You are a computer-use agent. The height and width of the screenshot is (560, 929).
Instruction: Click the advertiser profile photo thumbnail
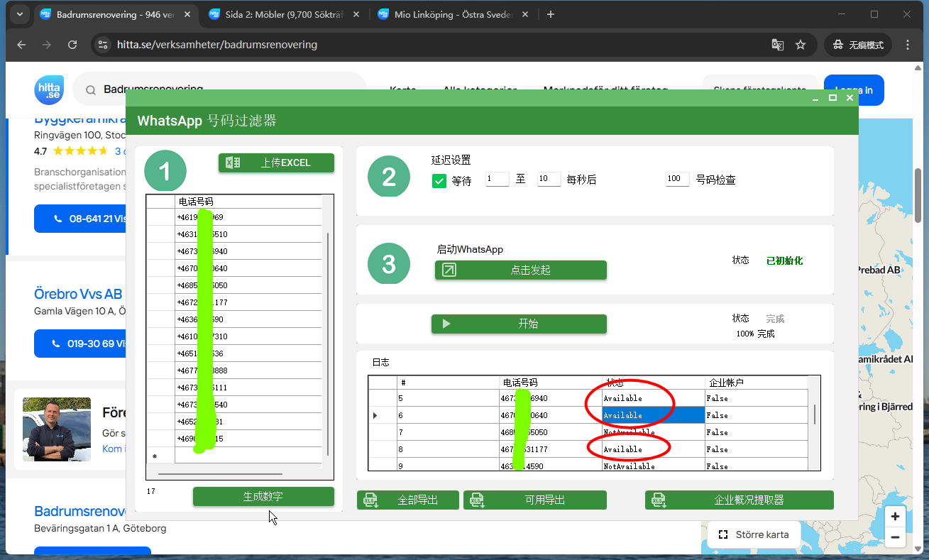[57, 429]
